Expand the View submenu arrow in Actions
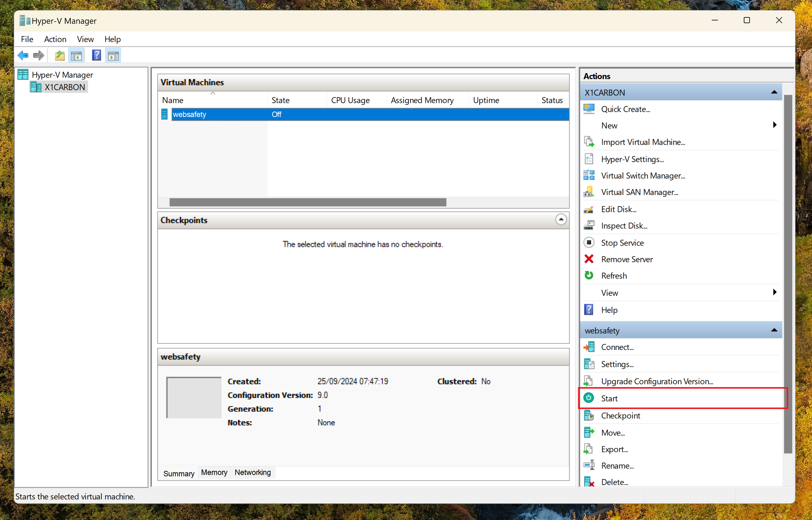 coord(775,292)
